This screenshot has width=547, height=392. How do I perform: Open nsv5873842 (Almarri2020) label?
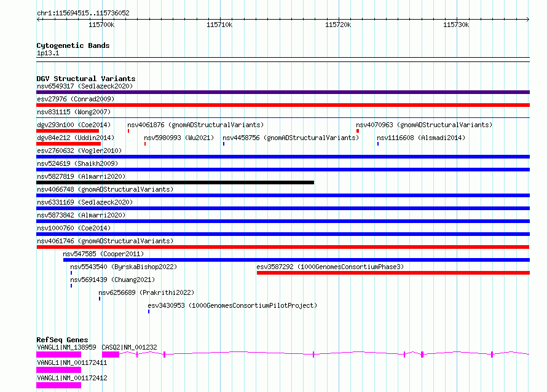[x=81, y=215]
